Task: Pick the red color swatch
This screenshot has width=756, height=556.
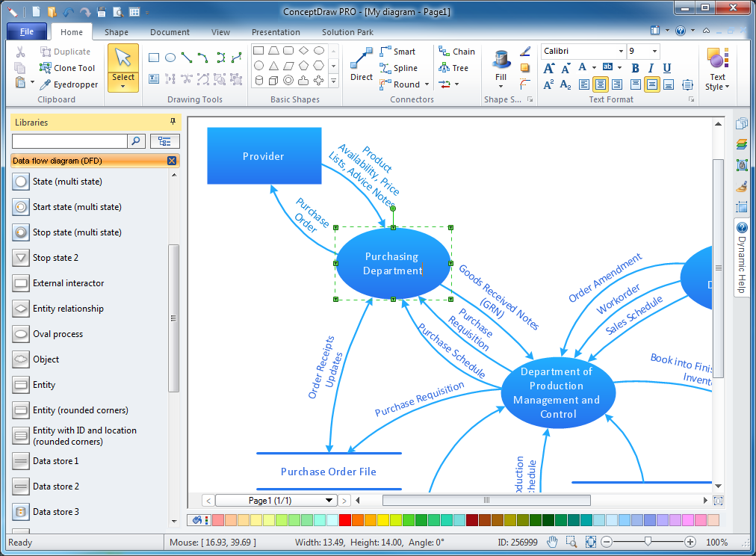Action: point(344,520)
